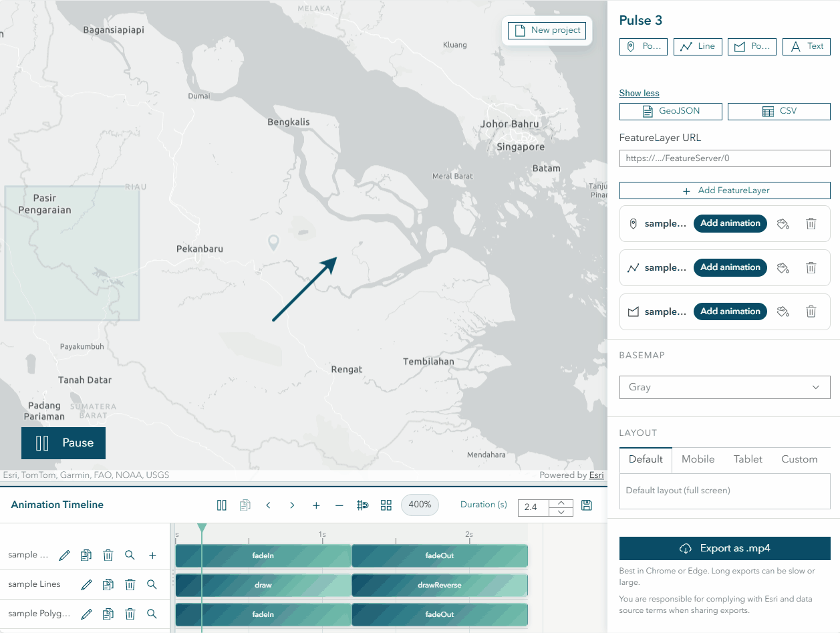The image size is (840, 633).
Task: Open grid layout view in timeline toolbar
Action: click(386, 505)
